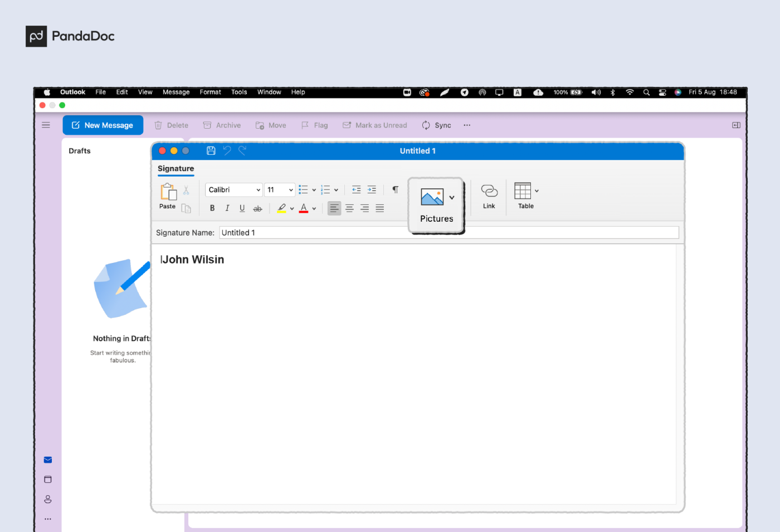Open font color dropdown arrow
The image size is (780, 532).
[x=314, y=209]
